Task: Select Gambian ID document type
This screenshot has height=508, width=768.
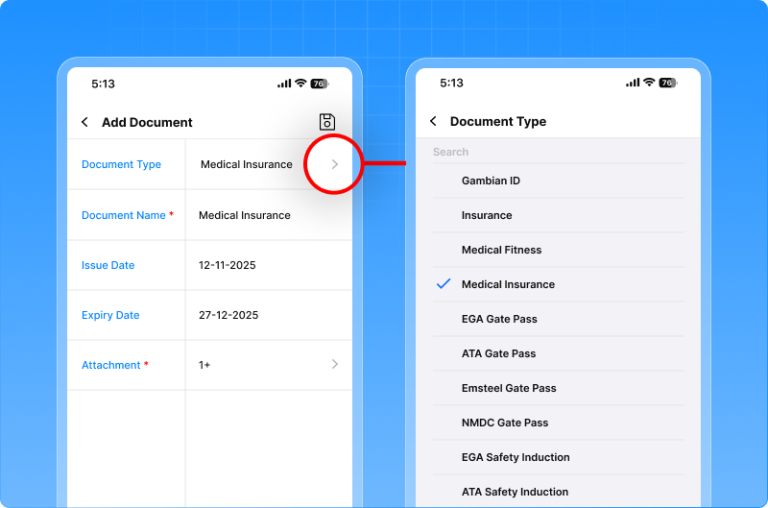Action: coord(490,181)
